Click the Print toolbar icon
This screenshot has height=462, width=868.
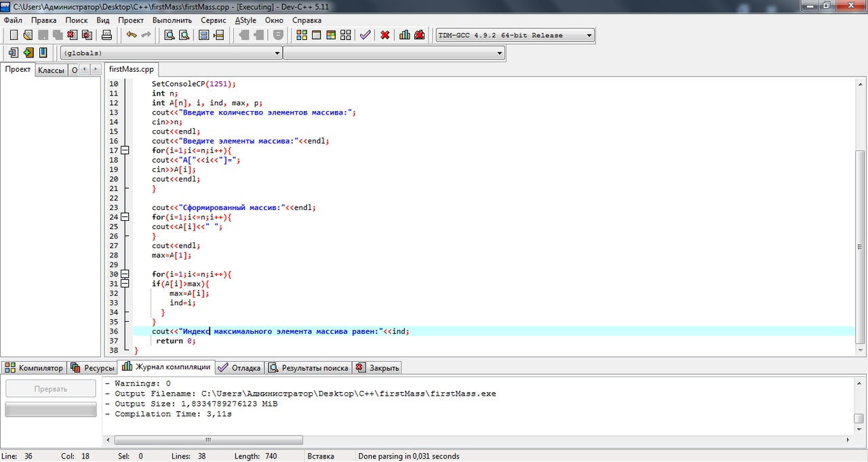pyautogui.click(x=108, y=35)
